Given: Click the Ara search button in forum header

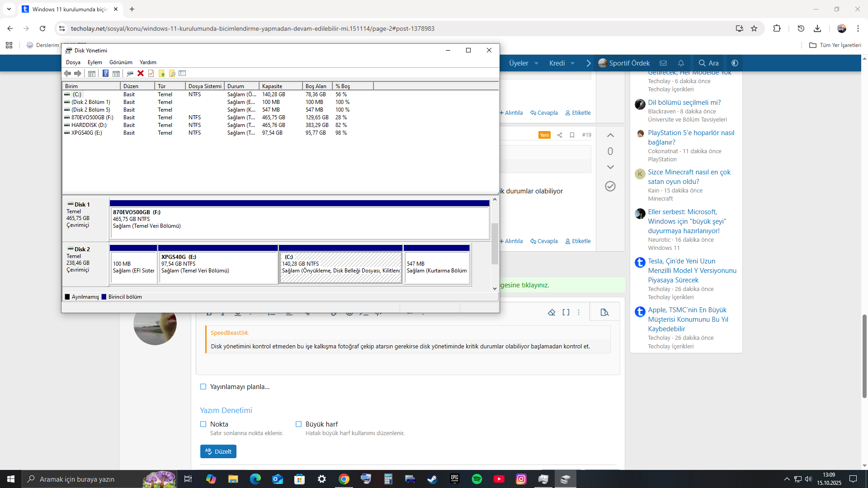Looking at the screenshot, I should tap(708, 63).
